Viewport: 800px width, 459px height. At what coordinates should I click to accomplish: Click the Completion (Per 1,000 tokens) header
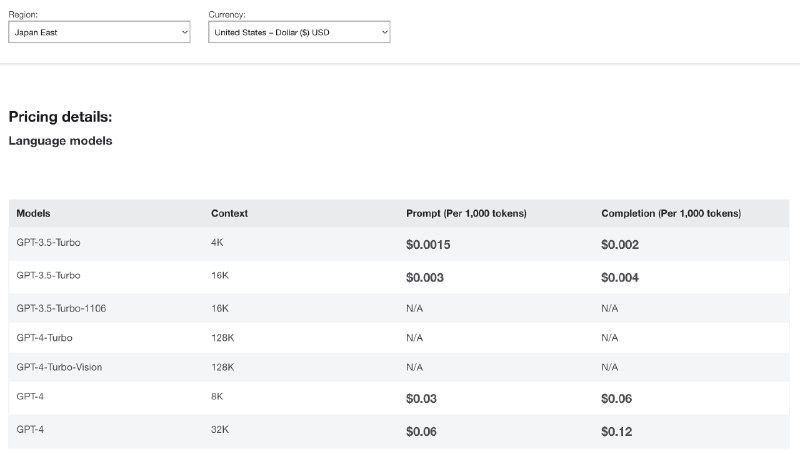671,213
